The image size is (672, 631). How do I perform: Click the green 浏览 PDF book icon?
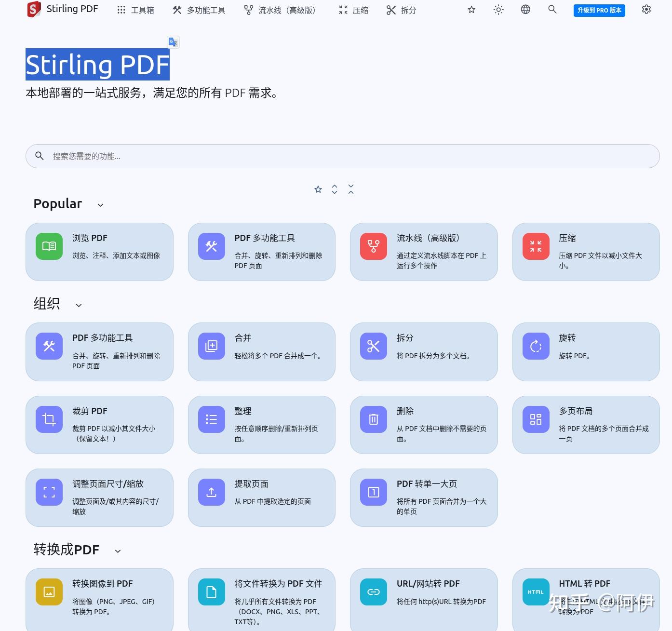click(x=49, y=246)
